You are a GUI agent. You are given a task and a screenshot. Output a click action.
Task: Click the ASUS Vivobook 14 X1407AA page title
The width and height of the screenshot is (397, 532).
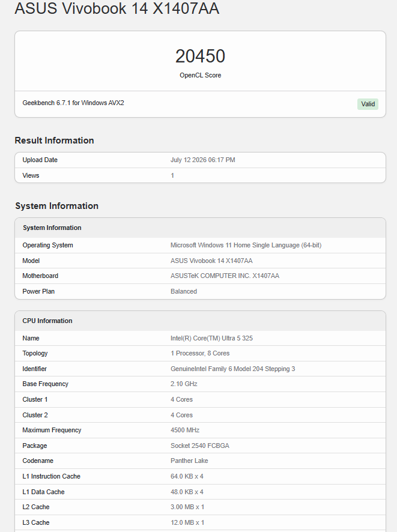(x=117, y=8)
